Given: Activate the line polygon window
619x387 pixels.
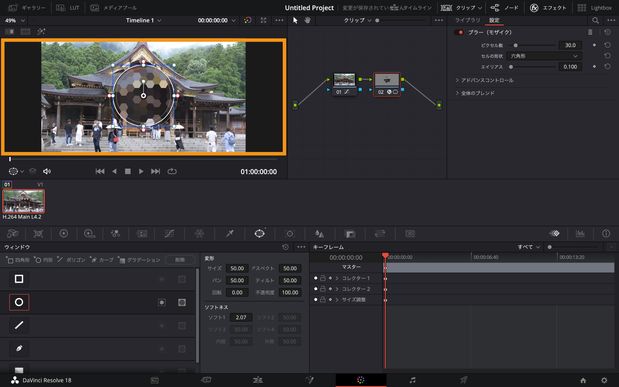Looking at the screenshot, I should pos(19,325).
